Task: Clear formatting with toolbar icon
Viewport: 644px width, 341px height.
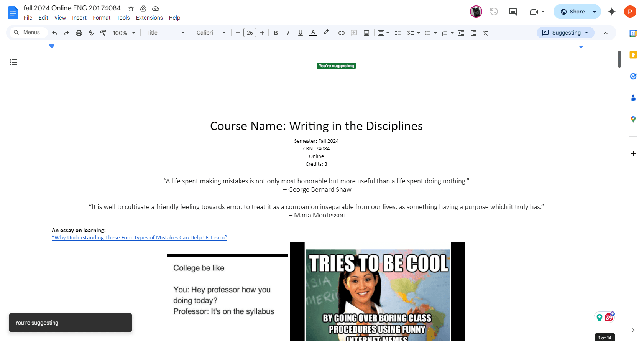Action: tap(486, 33)
